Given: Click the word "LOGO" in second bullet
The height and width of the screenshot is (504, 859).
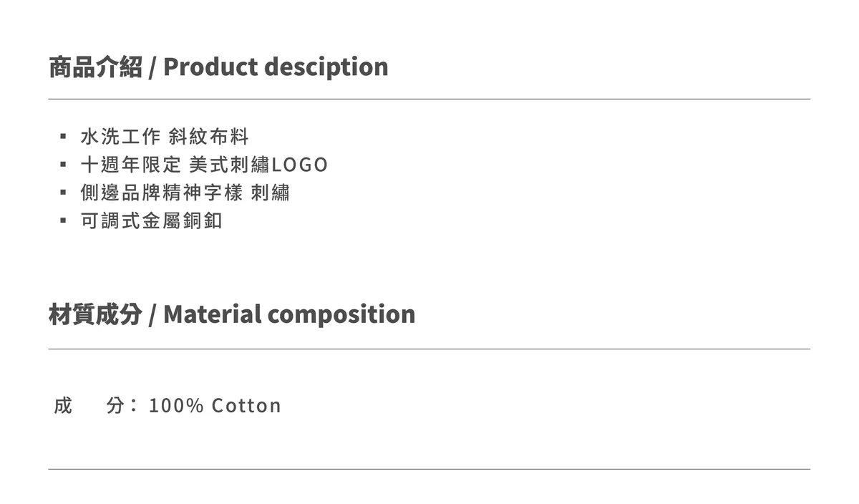Looking at the screenshot, I should [x=299, y=165].
